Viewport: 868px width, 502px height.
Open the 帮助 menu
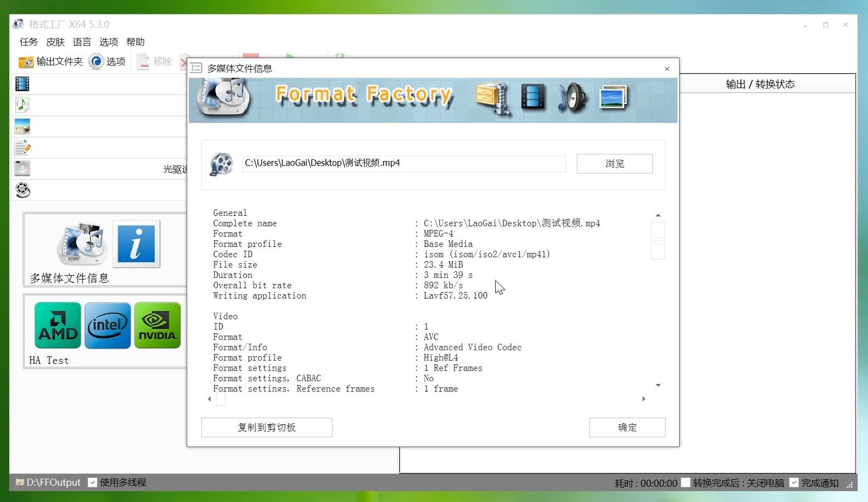(x=136, y=42)
